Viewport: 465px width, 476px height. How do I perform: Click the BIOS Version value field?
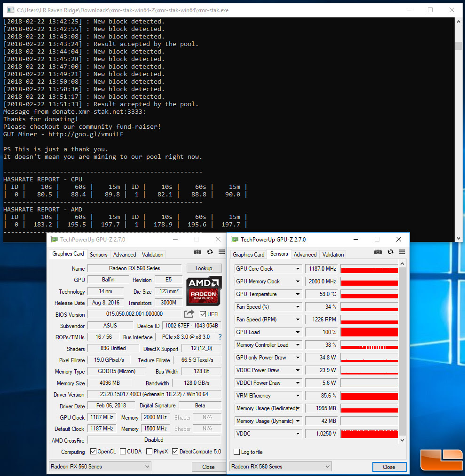(x=134, y=314)
